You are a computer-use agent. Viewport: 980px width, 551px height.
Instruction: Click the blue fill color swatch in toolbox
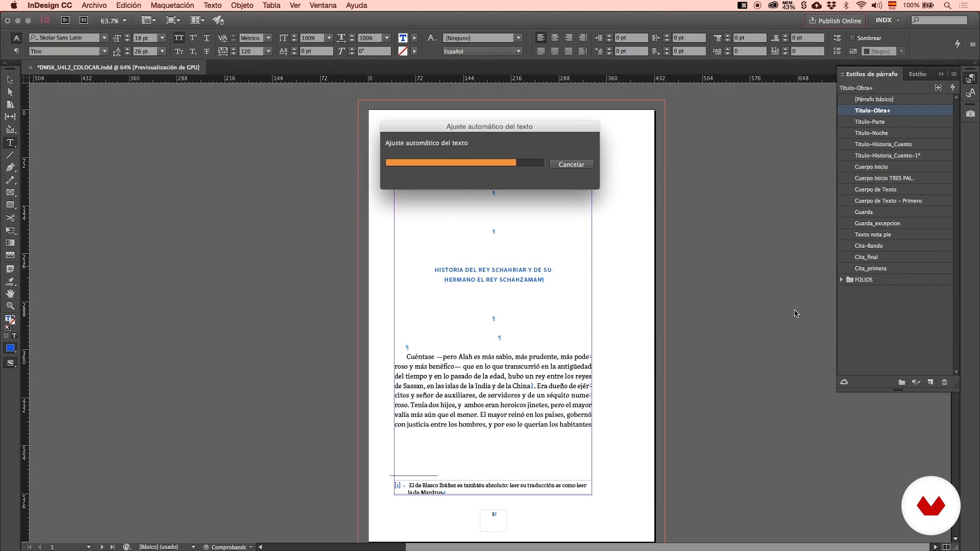(10, 348)
